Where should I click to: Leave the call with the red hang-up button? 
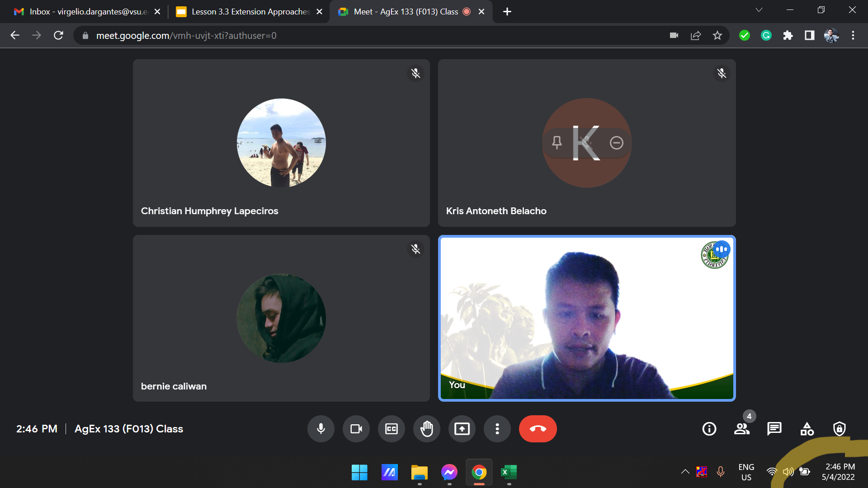(x=538, y=428)
